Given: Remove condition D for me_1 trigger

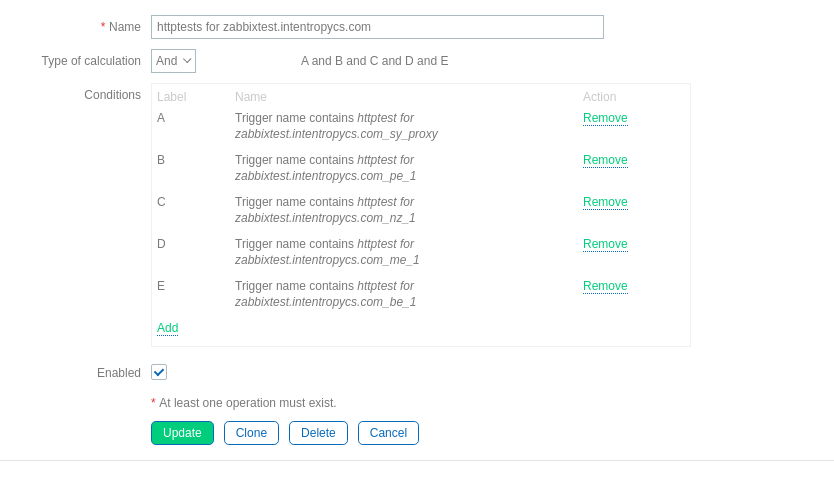Looking at the screenshot, I should pos(605,244).
